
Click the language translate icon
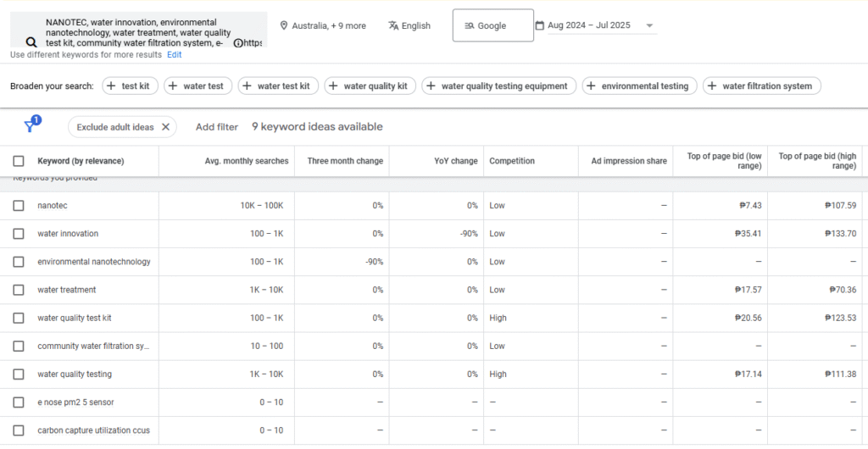[x=393, y=25]
